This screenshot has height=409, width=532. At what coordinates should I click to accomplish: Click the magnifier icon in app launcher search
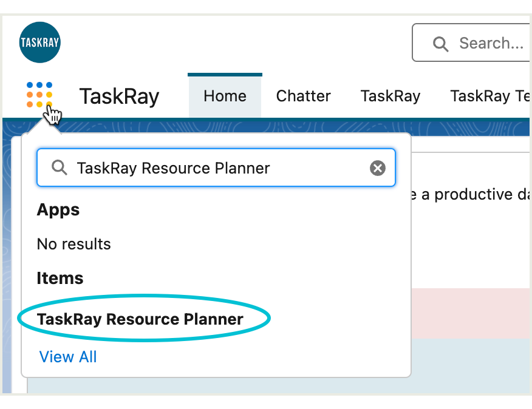[59, 167]
